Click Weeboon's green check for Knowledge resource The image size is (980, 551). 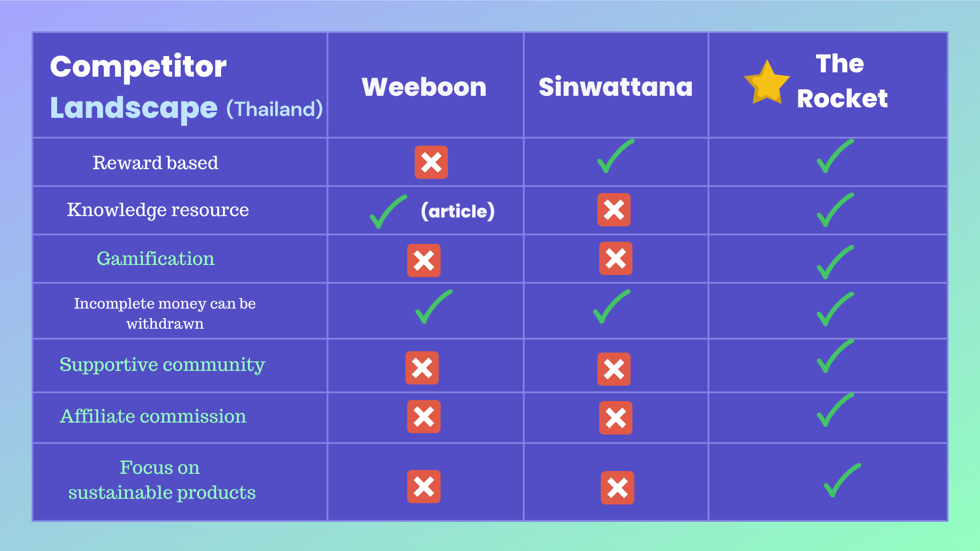click(387, 212)
